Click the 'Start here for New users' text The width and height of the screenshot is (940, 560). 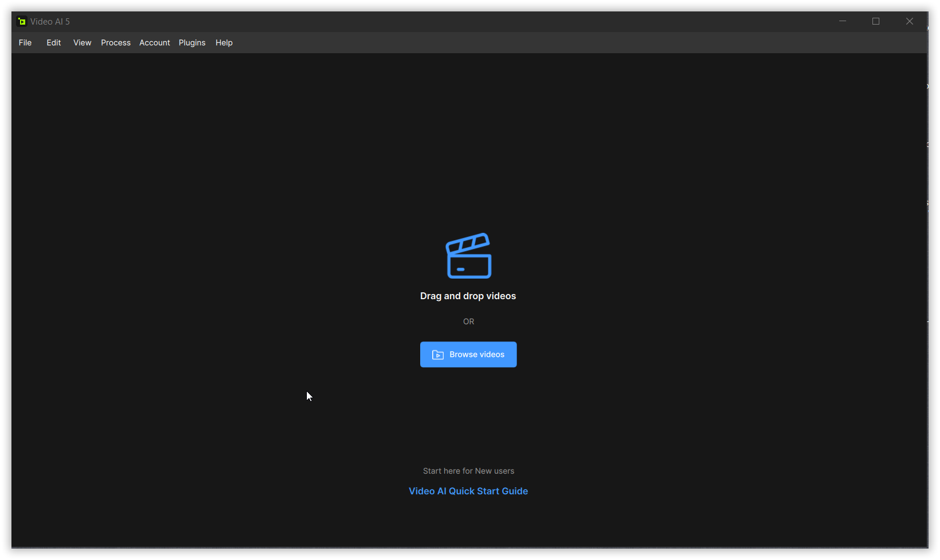pos(469,471)
